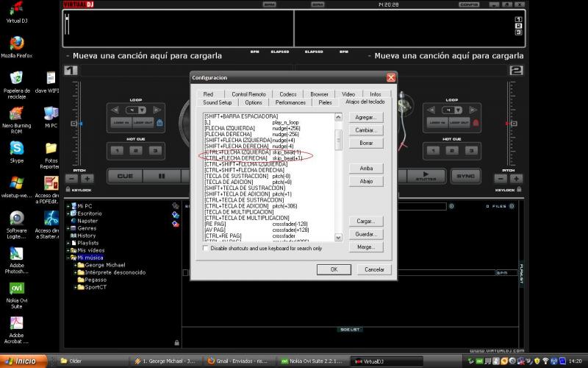Expand the Escritorio tree node
588x368 pixels.
tap(68, 213)
